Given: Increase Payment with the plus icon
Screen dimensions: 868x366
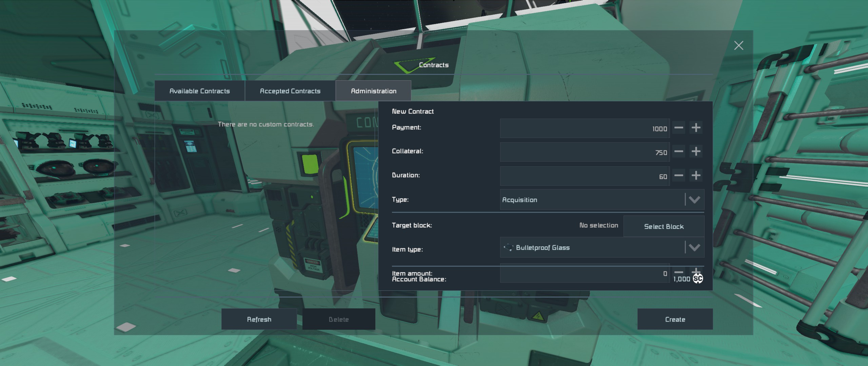Looking at the screenshot, I should [696, 128].
